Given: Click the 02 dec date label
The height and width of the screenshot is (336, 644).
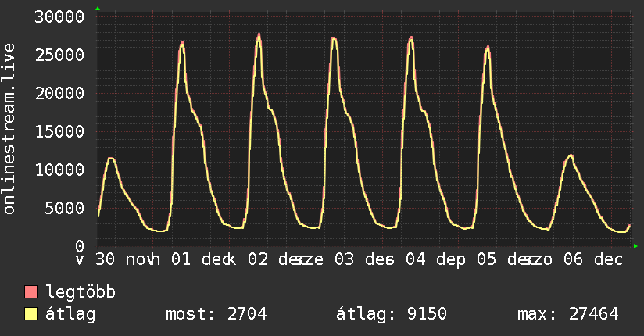Looking at the screenshot, I should click(278, 259).
